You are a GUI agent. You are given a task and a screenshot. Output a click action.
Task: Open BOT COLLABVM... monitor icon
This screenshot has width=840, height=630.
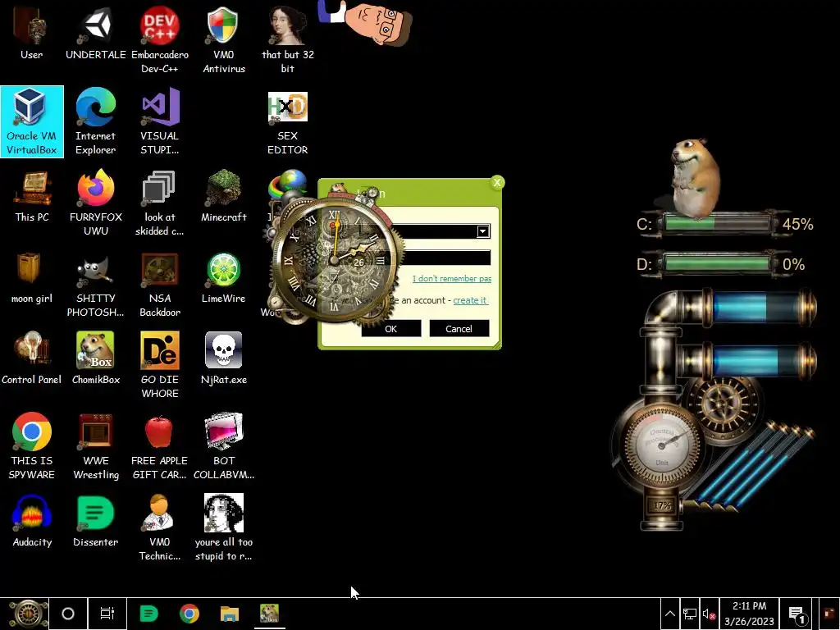click(223, 446)
